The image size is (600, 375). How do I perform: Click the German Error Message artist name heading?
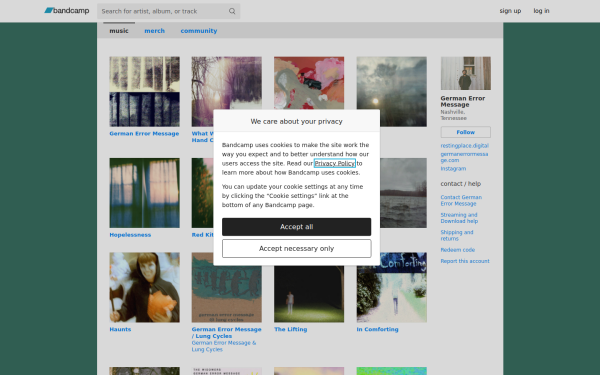[463, 101]
